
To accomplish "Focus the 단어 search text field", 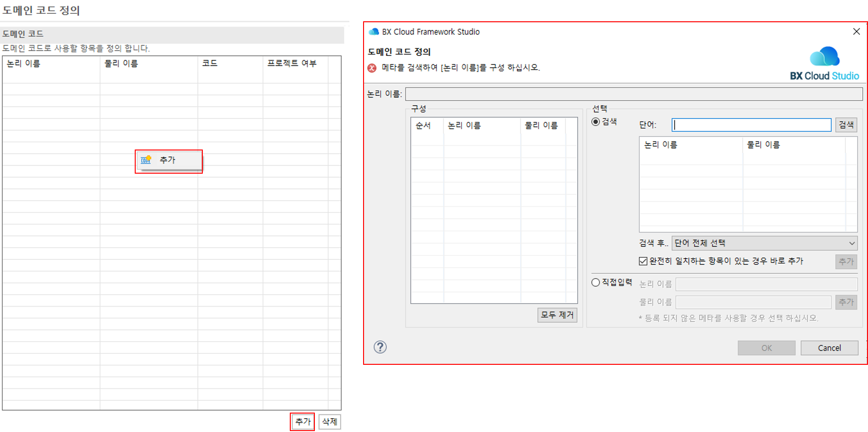I will tap(751, 125).
